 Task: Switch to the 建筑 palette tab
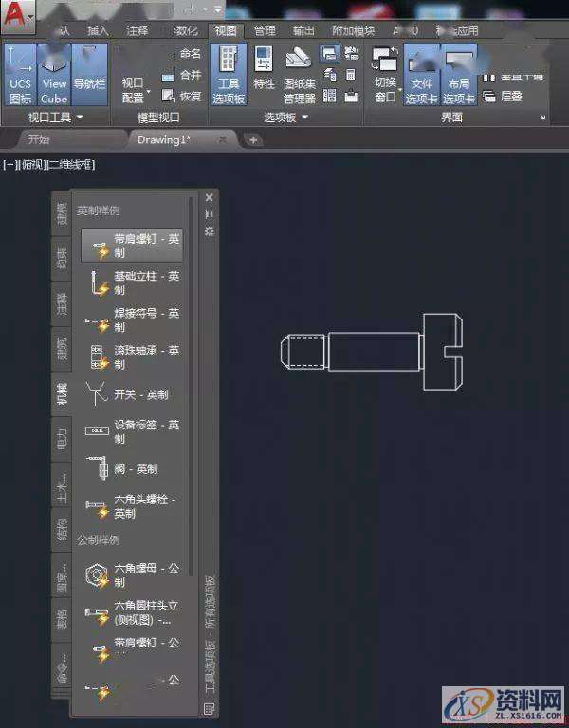pyautogui.click(x=62, y=349)
